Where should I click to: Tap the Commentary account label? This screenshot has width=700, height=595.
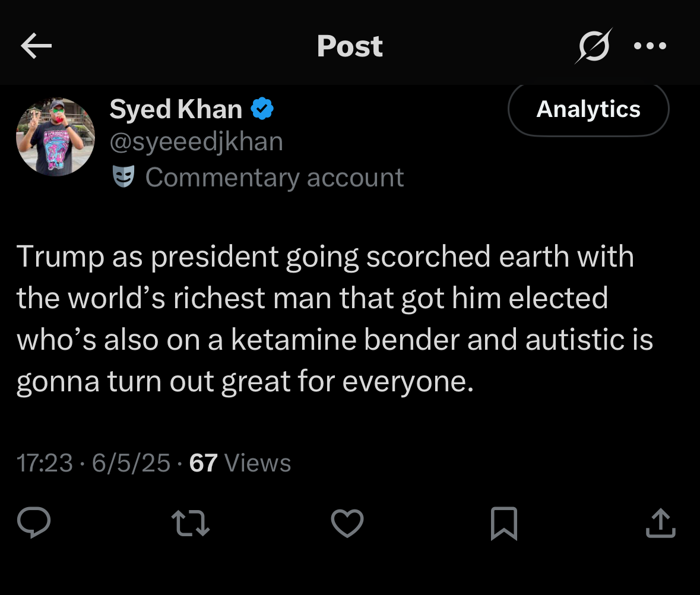coord(274,177)
